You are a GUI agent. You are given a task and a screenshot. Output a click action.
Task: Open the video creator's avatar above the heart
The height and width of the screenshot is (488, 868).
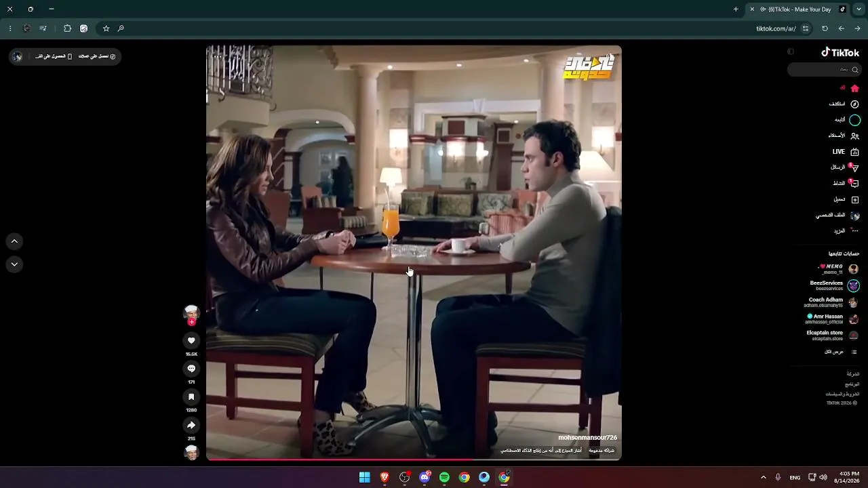191,312
